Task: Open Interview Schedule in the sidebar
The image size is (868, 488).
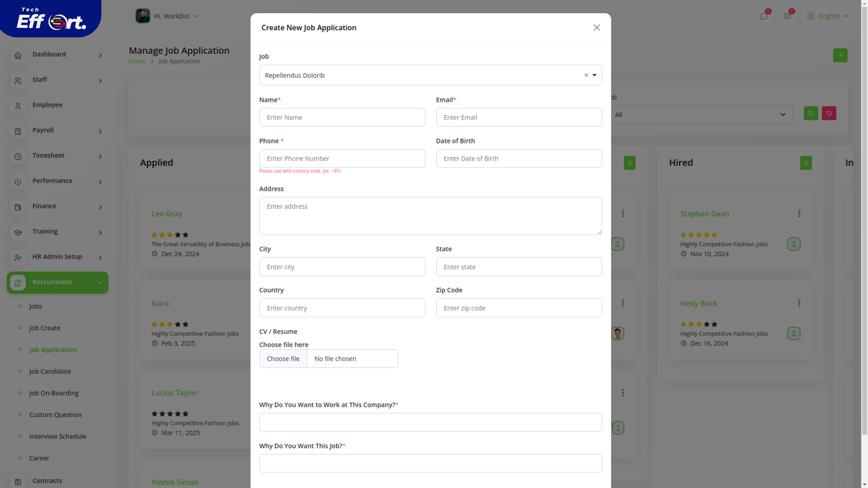Action: tap(58, 436)
